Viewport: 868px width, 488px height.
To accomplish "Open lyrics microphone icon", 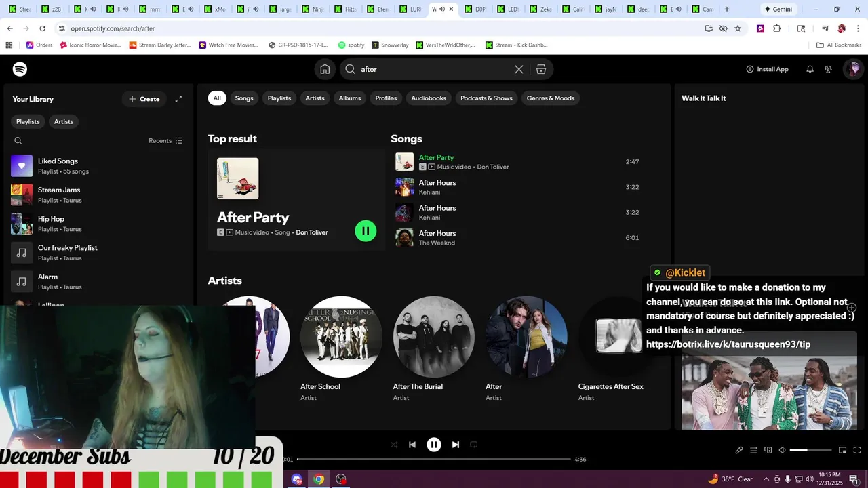I will [739, 450].
